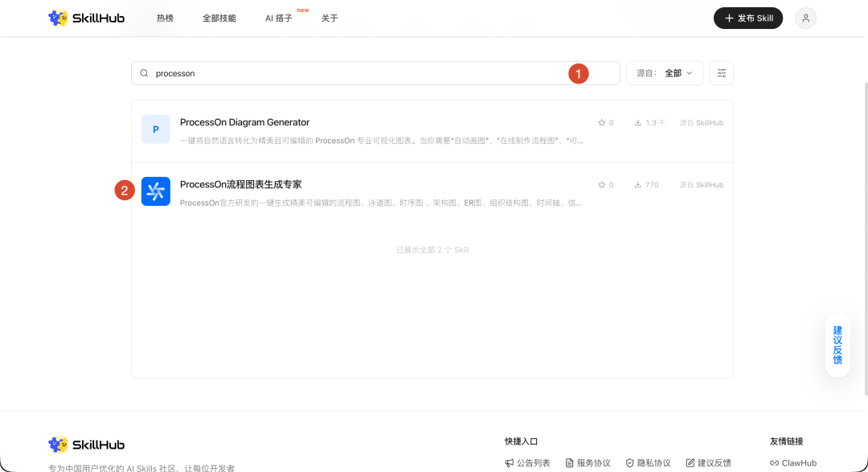868x472 pixels.
Task: Open the 建议反馈 footer link
Action: [x=709, y=463]
